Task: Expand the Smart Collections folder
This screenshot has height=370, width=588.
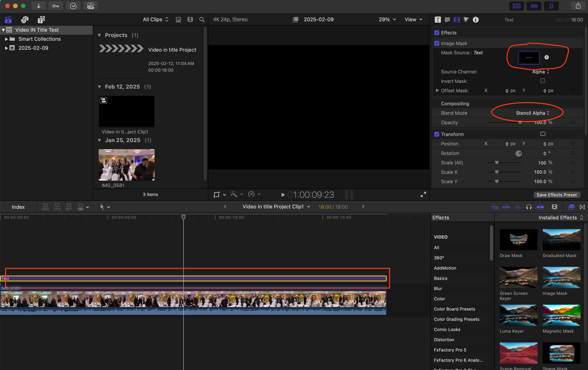Action: coord(6,39)
